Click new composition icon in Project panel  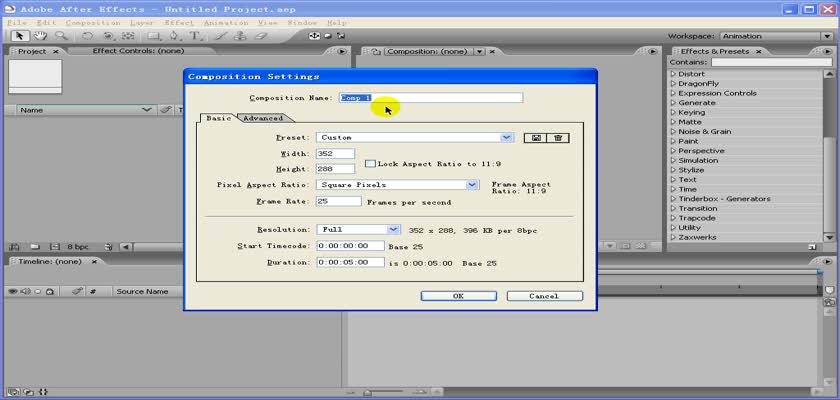54,247
